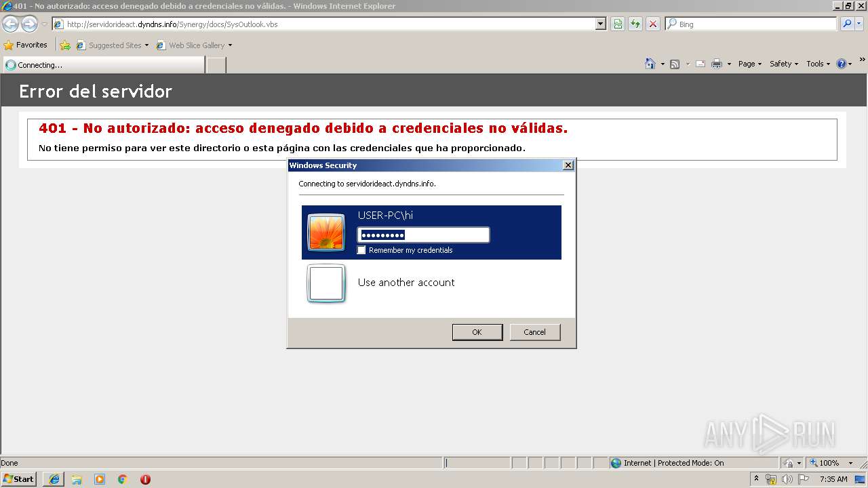This screenshot has width=868, height=488.
Task: Expand the Web Slice Gallery dropdown arrow
Action: click(230, 45)
